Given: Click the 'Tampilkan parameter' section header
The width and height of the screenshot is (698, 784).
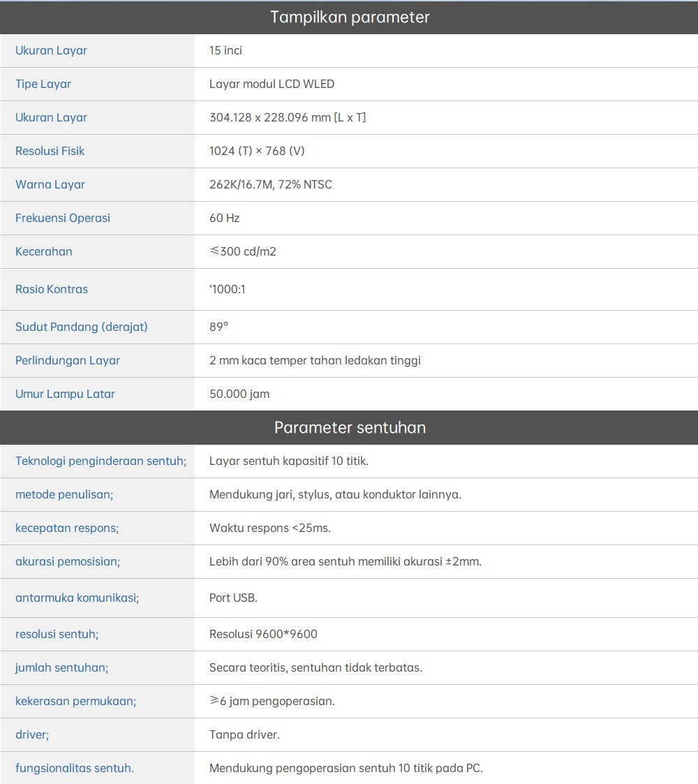Looking at the screenshot, I should pyautogui.click(x=350, y=17).
